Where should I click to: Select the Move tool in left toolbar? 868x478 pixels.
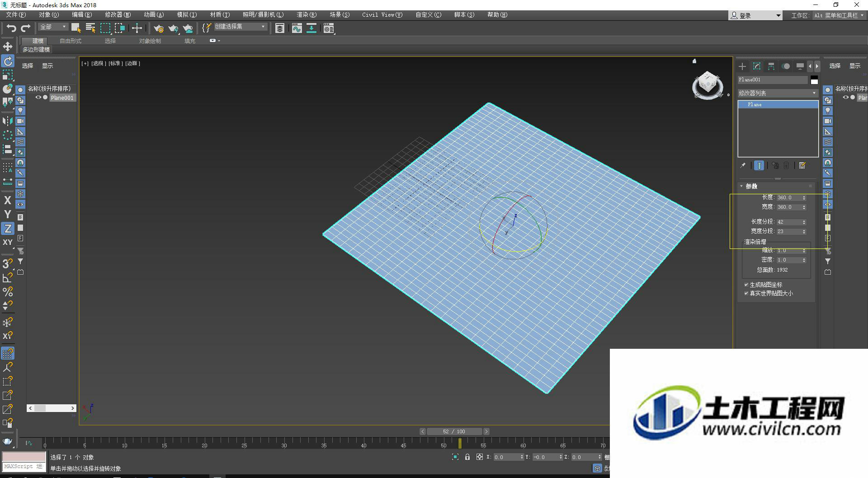pos(8,47)
